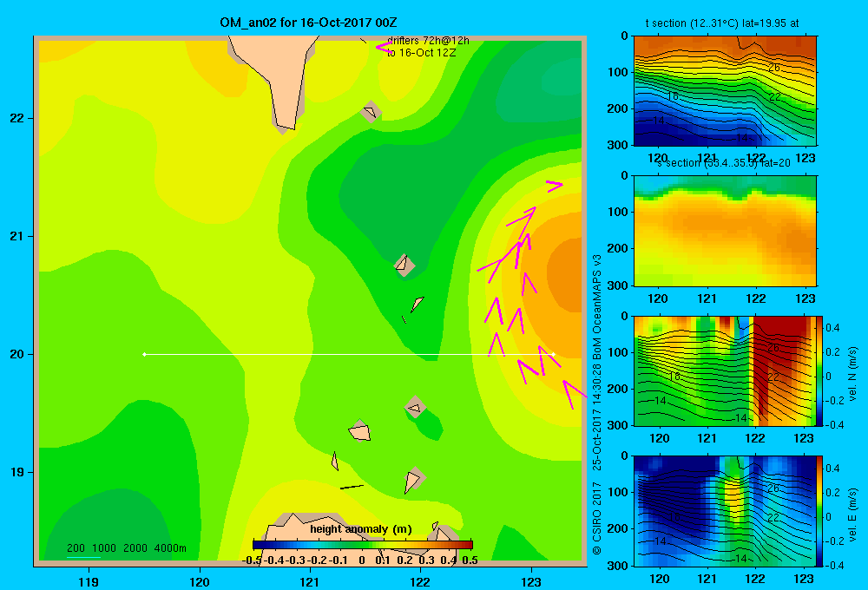Open the salinity section plot panel
Viewport: 868px width, 590px height.
coord(725,231)
